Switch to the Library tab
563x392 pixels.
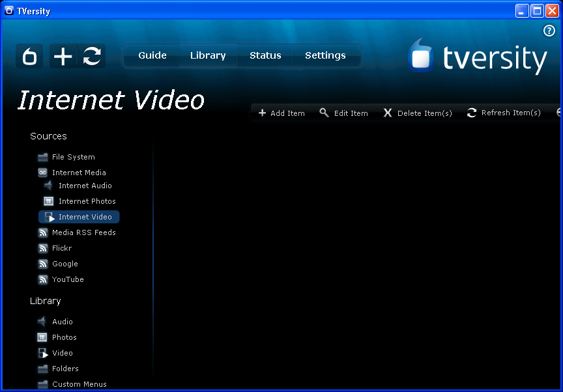pos(208,55)
